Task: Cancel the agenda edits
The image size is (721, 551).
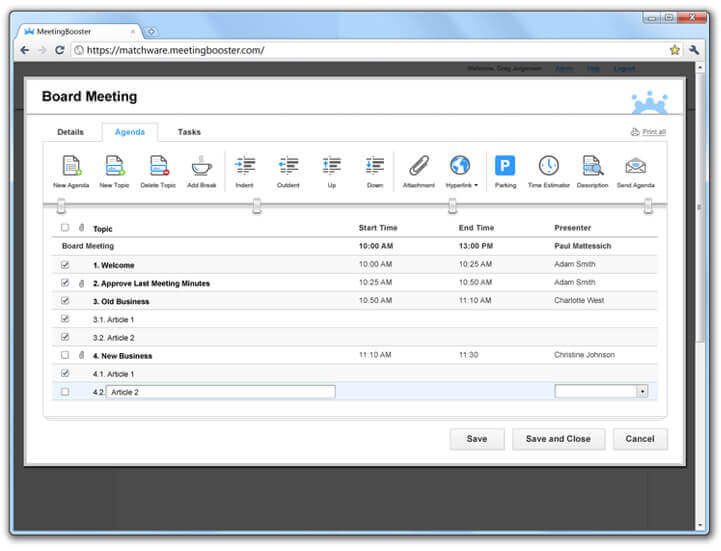Action: (640, 439)
